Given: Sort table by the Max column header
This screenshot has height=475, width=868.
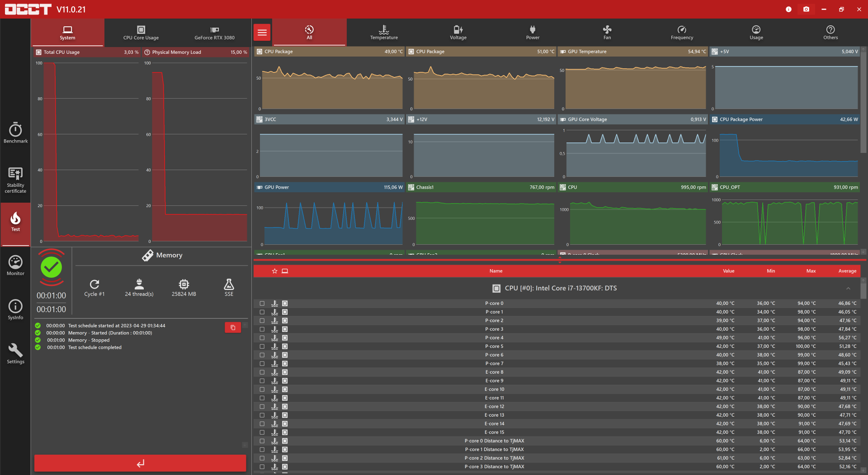Looking at the screenshot, I should click(x=811, y=271).
